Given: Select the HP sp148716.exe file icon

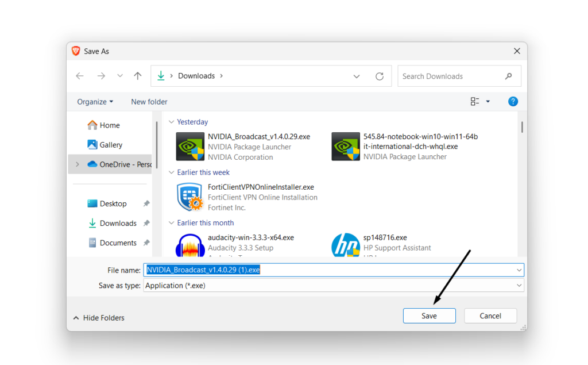Looking at the screenshot, I should 346,245.
